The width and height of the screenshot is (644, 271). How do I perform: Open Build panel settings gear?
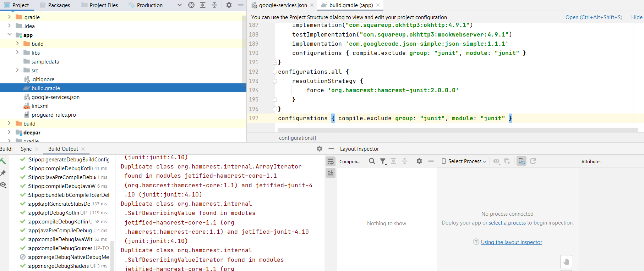[320, 149]
